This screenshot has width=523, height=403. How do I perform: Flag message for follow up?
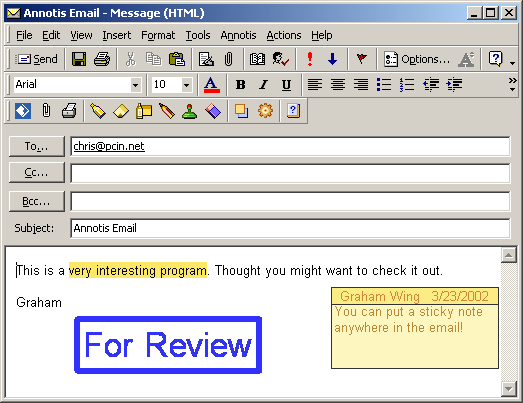tap(362, 59)
